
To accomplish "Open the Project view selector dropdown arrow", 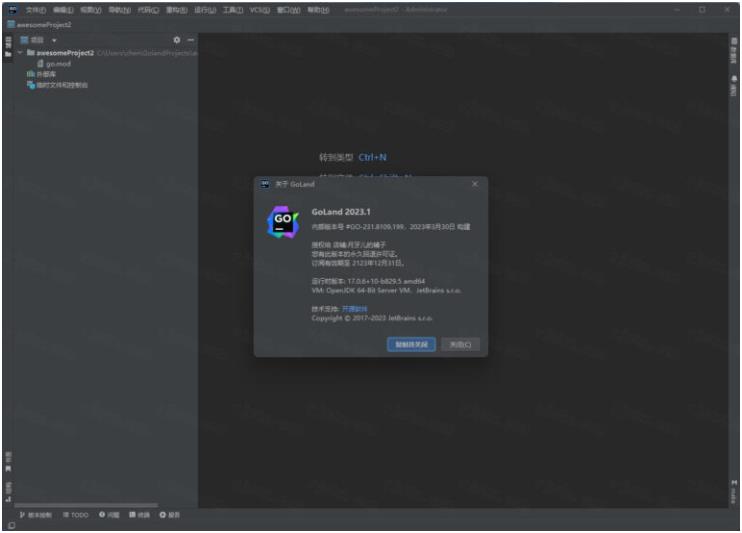I will (54, 41).
